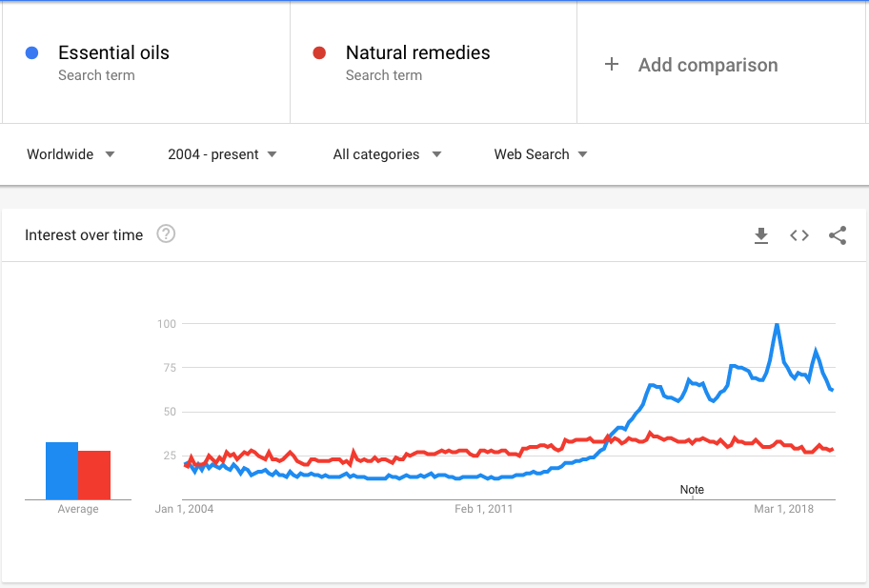The height and width of the screenshot is (588, 869).
Task: Click the Note marker on the timeline
Action: pos(692,490)
